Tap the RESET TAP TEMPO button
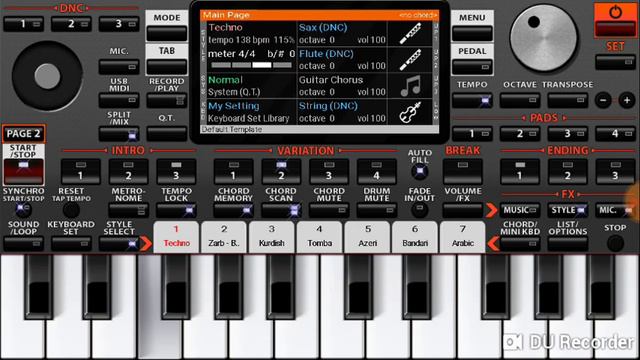 71,210
